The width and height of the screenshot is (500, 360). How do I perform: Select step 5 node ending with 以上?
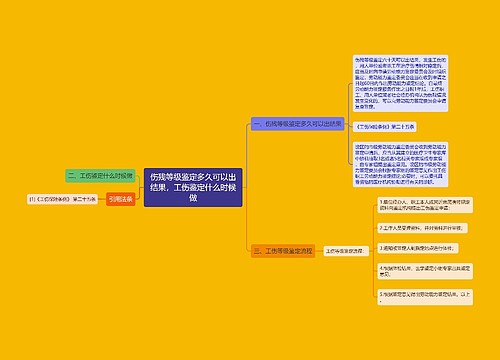click(425, 297)
